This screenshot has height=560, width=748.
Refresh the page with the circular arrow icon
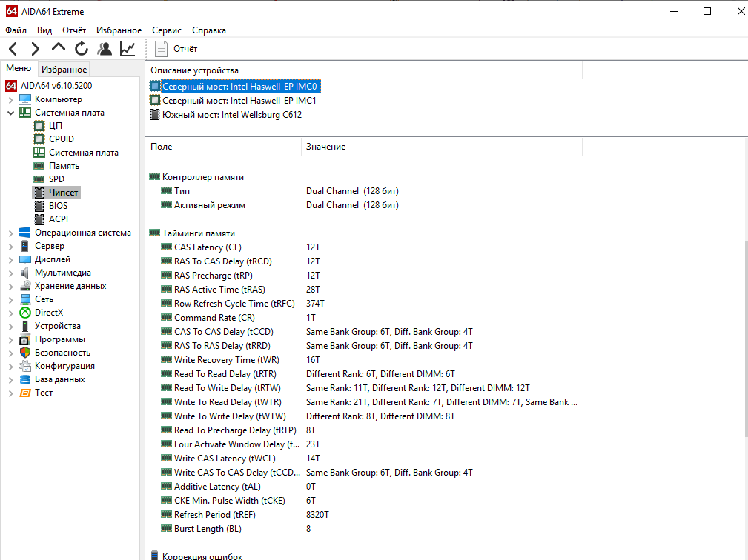point(82,49)
